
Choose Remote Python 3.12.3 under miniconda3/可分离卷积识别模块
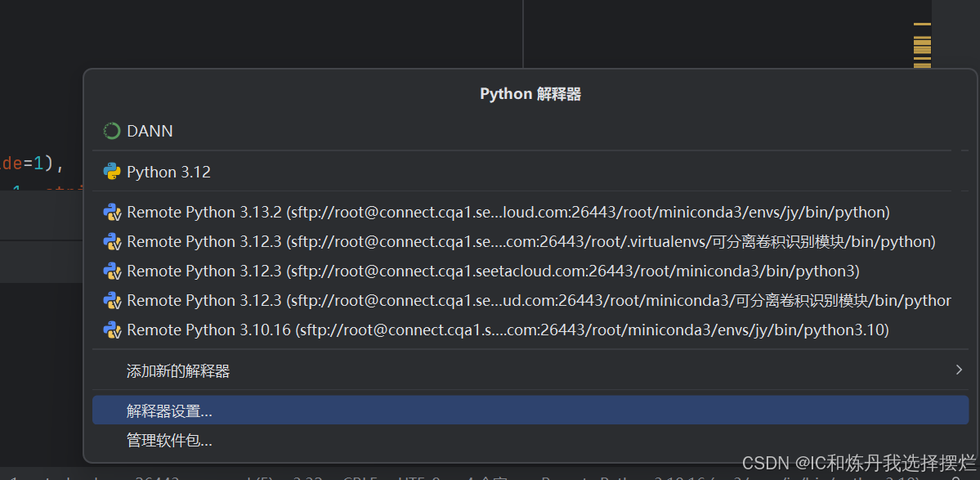click(x=530, y=301)
